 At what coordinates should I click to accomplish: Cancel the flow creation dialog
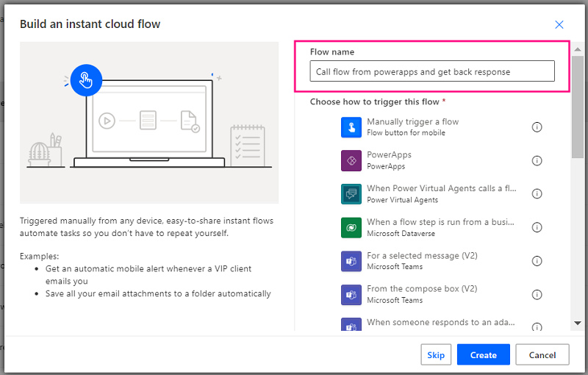(x=542, y=354)
